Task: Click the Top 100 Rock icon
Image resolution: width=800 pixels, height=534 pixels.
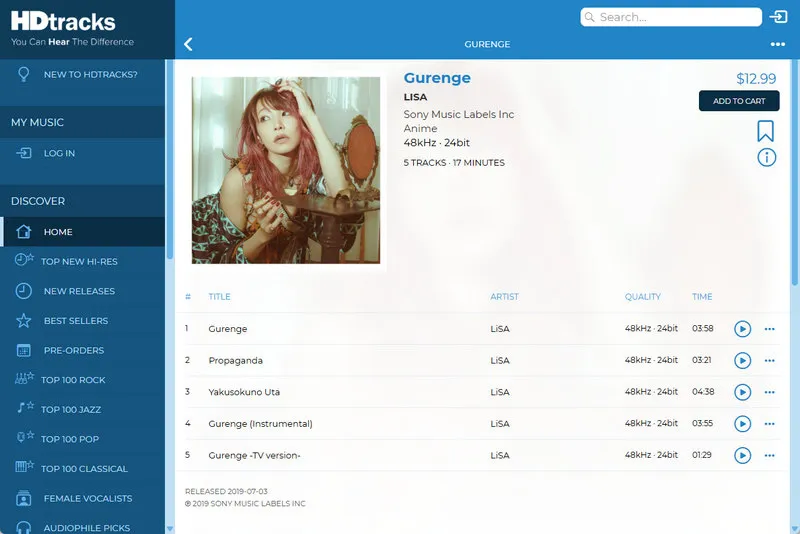Action: pos(24,378)
